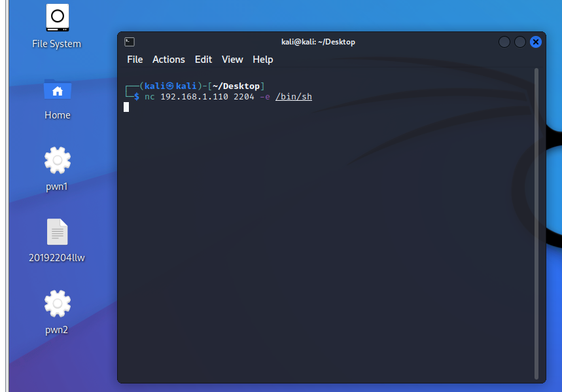Open the File menu in terminal

135,60
